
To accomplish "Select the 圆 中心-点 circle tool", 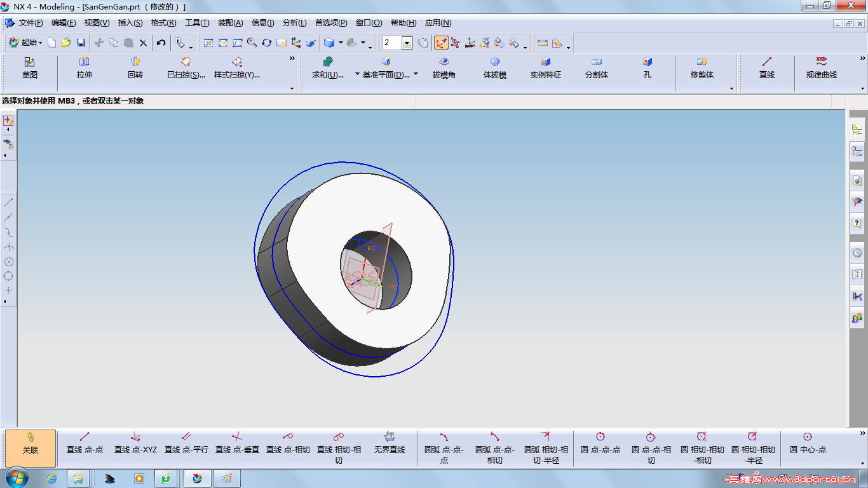I will 808,444.
